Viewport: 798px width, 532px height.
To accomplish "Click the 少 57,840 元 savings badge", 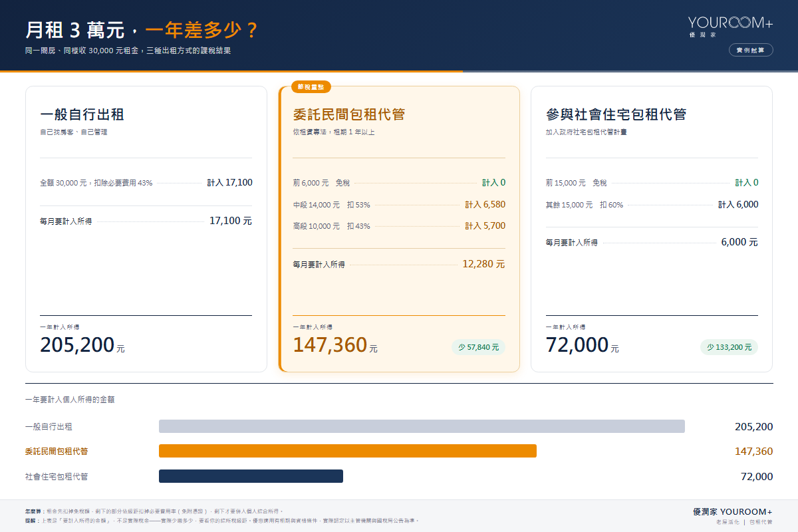I will 479,347.
